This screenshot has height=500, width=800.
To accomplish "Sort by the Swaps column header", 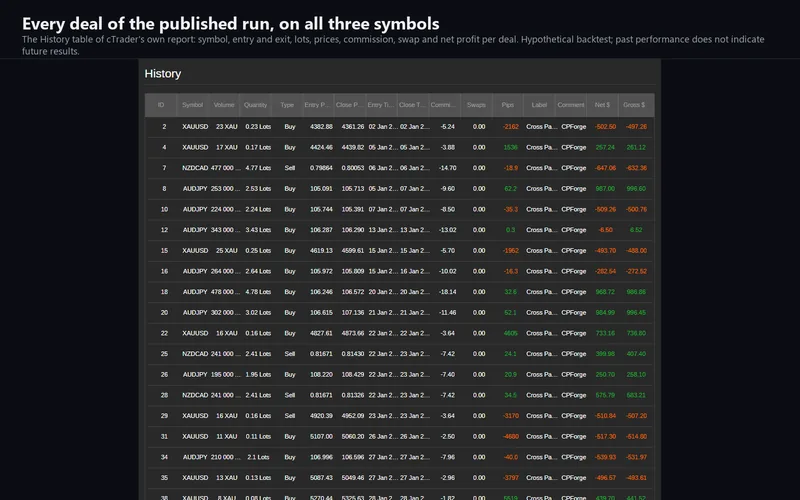I will tap(476, 105).
